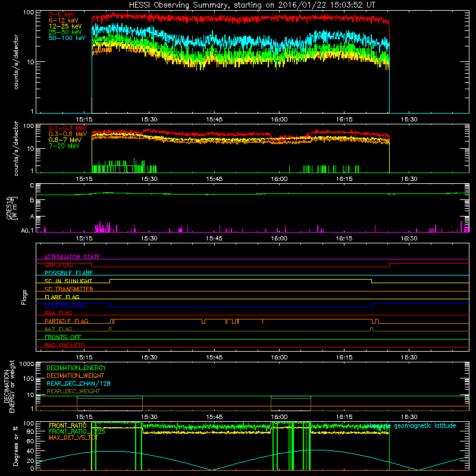
Task: Click the 16:15 tick under the MeV panel
Action: 344,179
